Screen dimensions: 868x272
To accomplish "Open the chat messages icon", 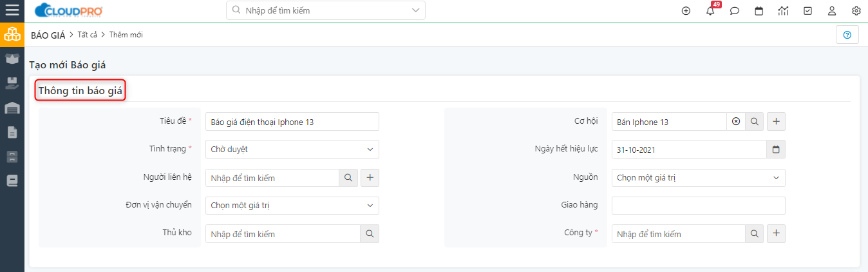I will coord(734,11).
